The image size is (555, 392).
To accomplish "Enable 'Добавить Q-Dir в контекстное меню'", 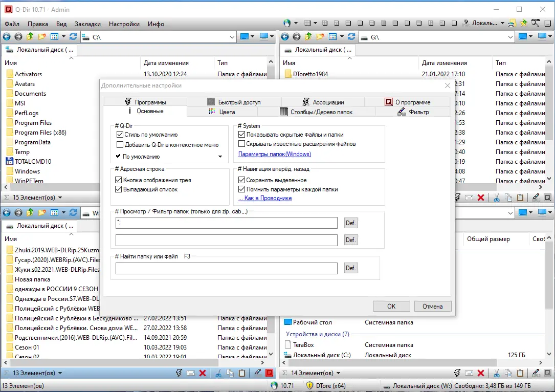I will click(x=120, y=144).
